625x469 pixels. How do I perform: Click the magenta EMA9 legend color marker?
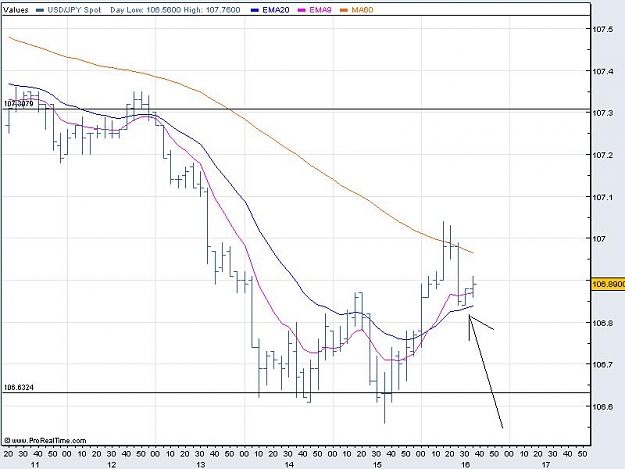[302, 10]
